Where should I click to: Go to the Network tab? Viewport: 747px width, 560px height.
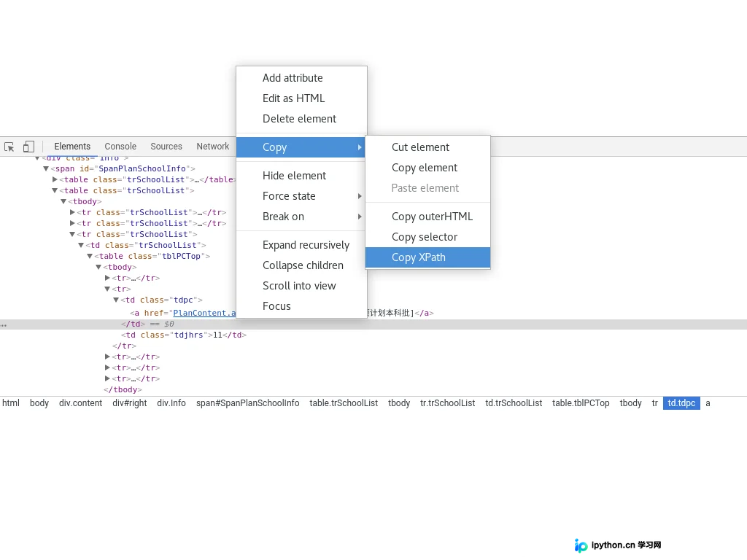[x=212, y=147]
